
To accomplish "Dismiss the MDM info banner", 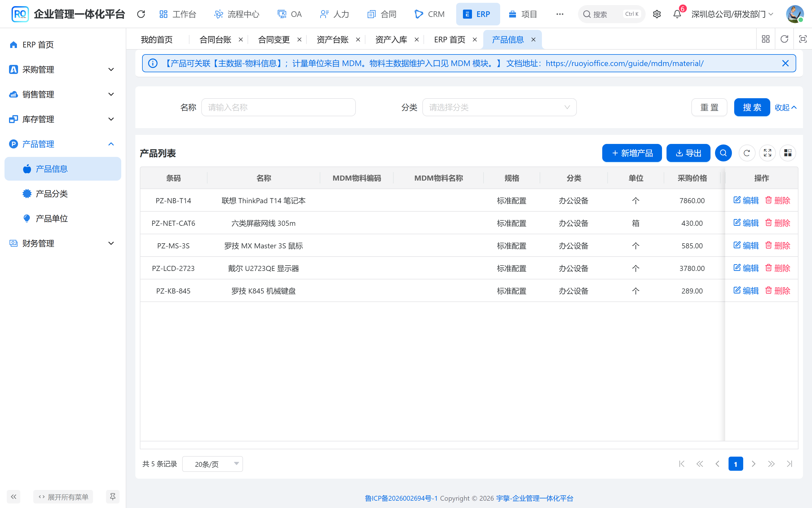I will coord(785,63).
